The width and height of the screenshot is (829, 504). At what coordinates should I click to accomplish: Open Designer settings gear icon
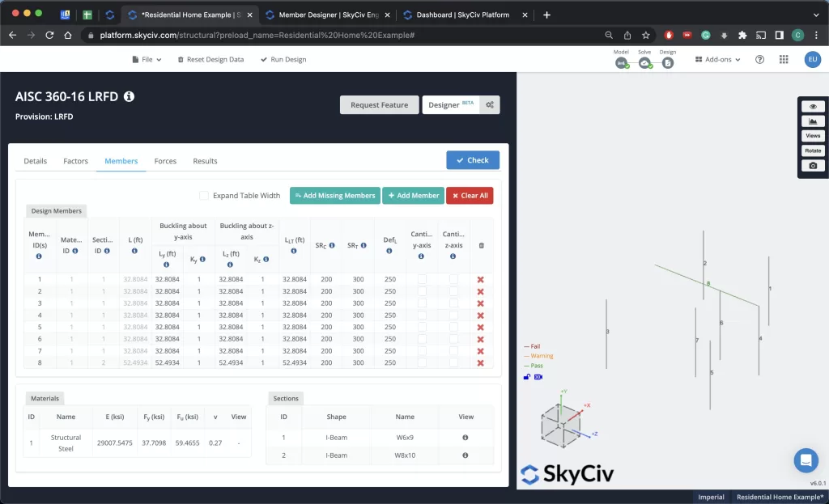point(490,104)
